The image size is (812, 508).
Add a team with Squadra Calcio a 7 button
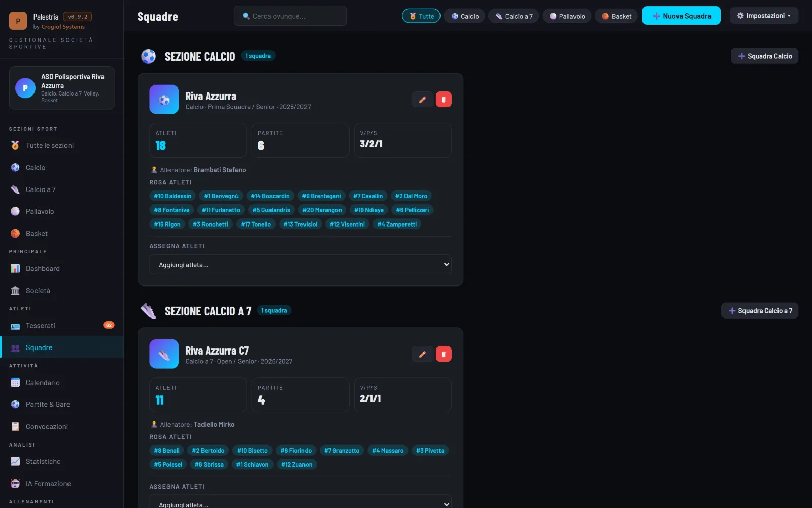click(760, 311)
